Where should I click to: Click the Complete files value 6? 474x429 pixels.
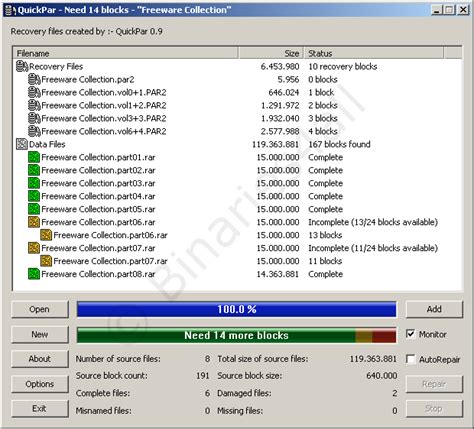(207, 393)
